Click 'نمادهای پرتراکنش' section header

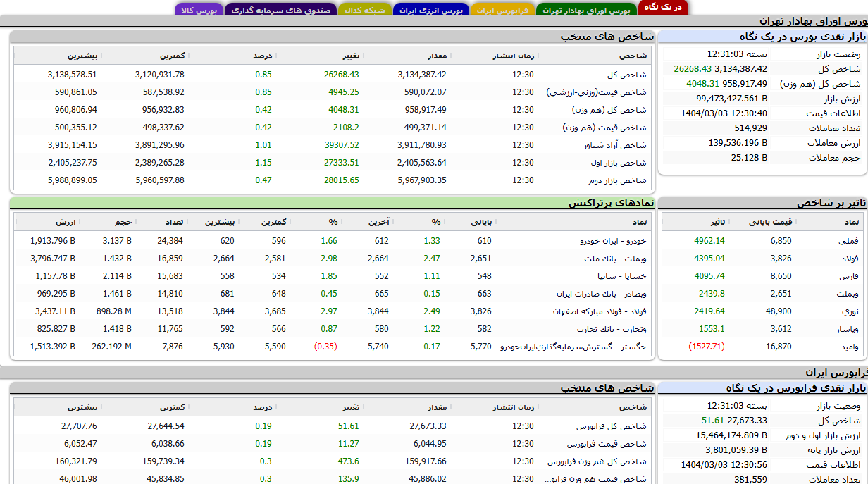pos(612,203)
